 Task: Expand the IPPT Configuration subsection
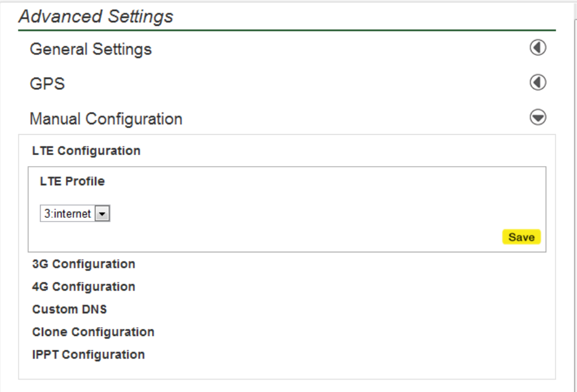pyautogui.click(x=88, y=355)
